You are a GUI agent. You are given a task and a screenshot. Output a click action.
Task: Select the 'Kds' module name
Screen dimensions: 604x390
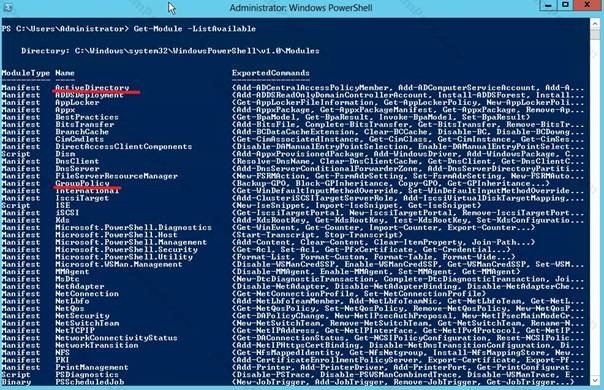(62, 220)
